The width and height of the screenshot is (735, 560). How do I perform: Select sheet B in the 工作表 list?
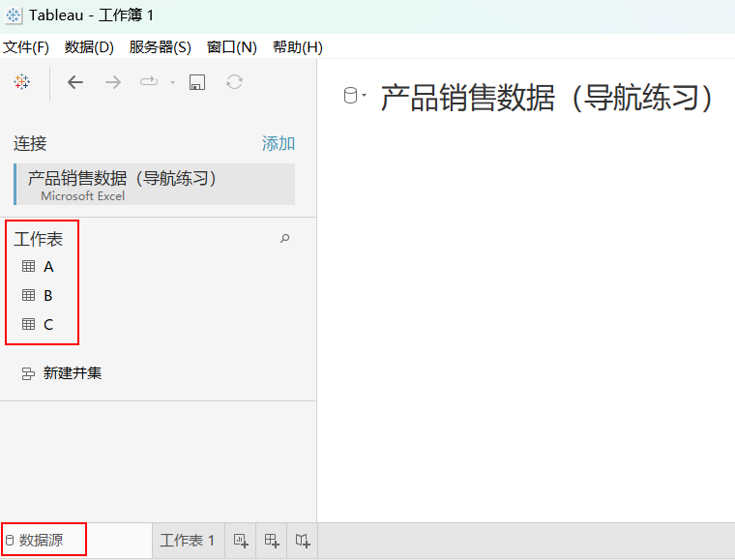coord(47,296)
